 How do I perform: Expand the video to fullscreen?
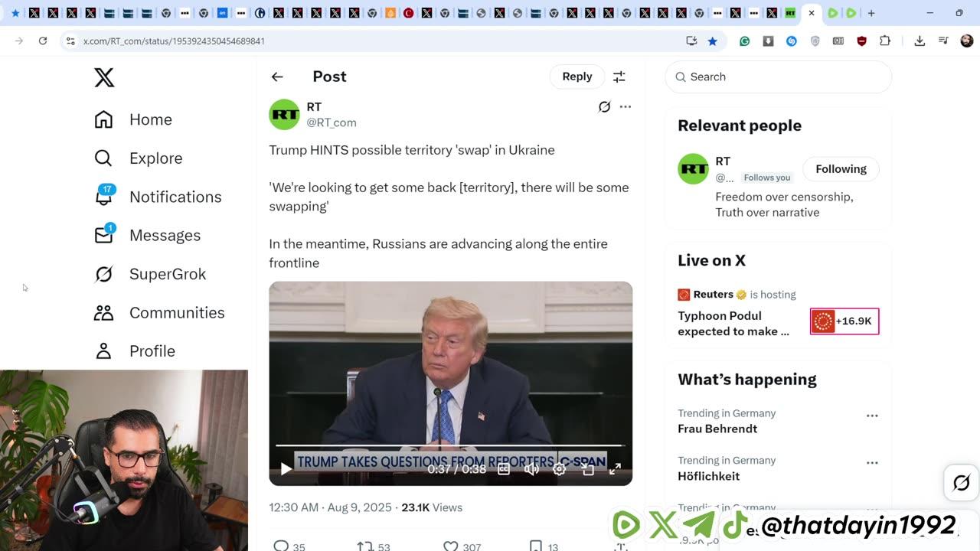coord(615,469)
